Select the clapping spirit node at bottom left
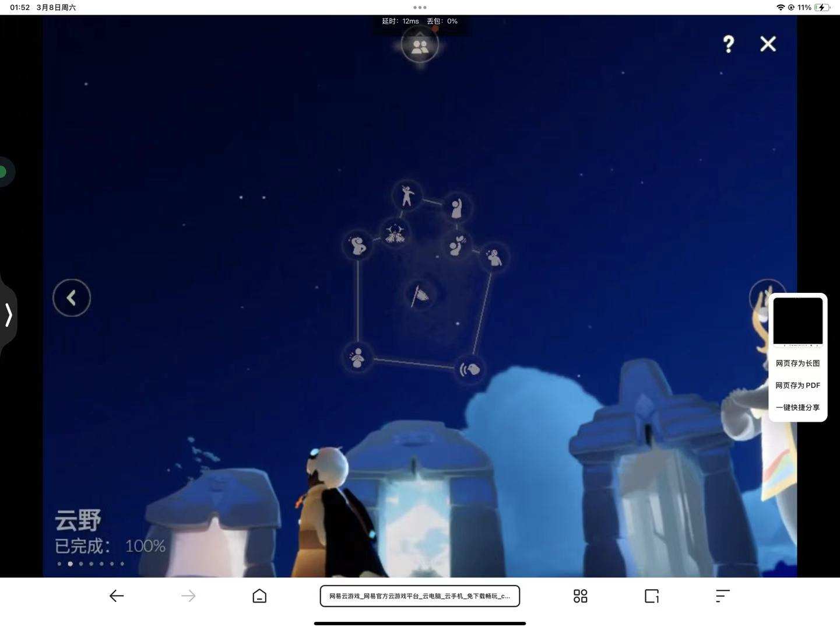 coord(358,356)
